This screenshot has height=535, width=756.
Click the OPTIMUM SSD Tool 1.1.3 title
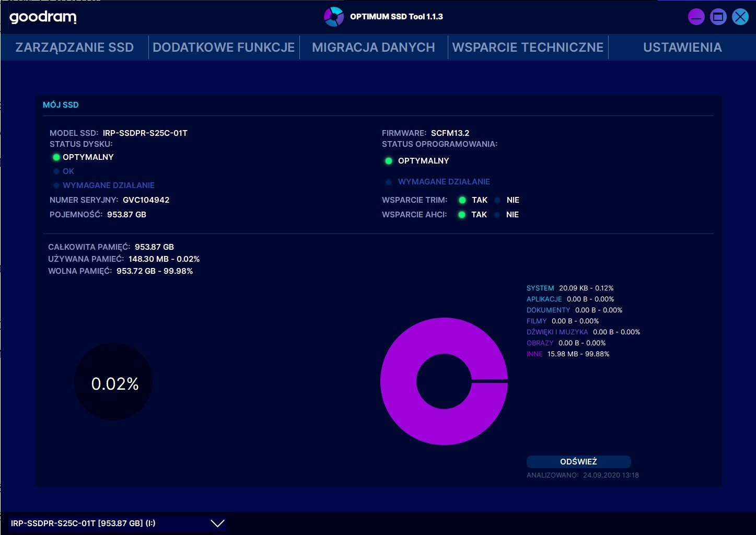point(396,17)
